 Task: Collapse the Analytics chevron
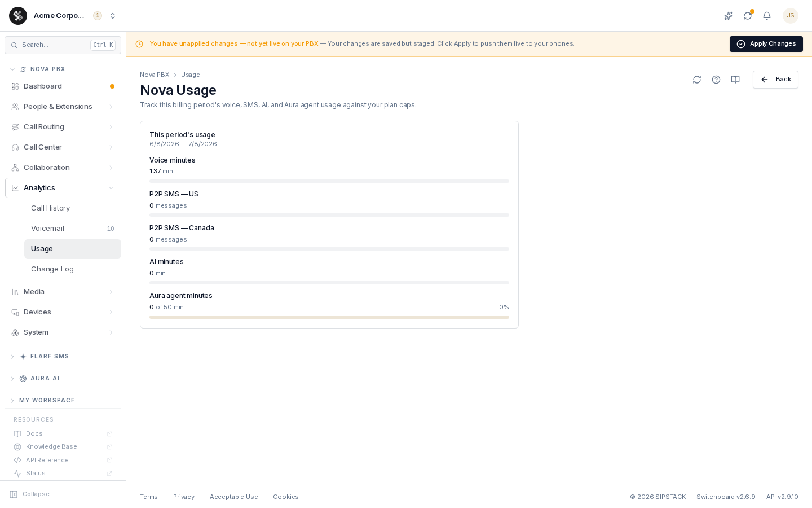[111, 188]
